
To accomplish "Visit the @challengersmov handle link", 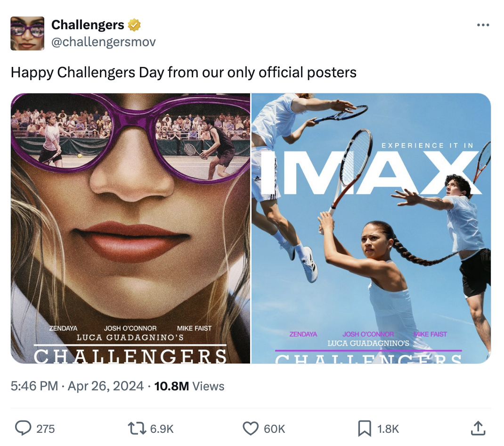I will point(104,42).
